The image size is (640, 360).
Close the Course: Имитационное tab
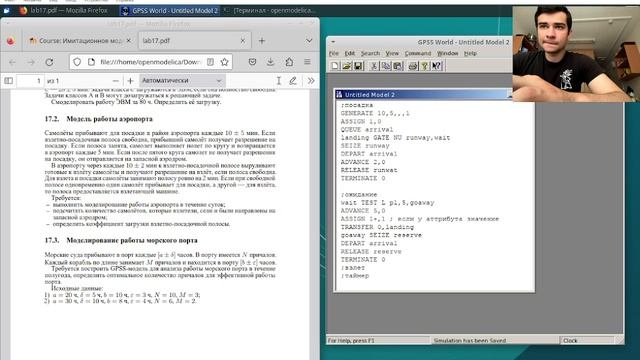(129, 41)
